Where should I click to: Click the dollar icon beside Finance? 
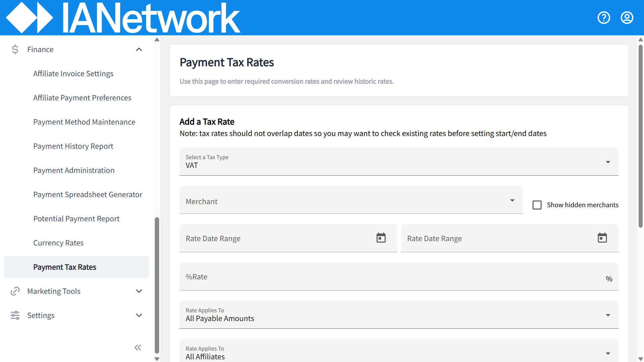tap(15, 49)
